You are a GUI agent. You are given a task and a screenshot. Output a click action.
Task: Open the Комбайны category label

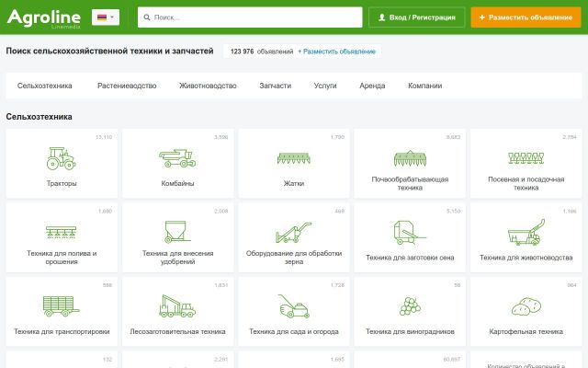[x=177, y=183]
